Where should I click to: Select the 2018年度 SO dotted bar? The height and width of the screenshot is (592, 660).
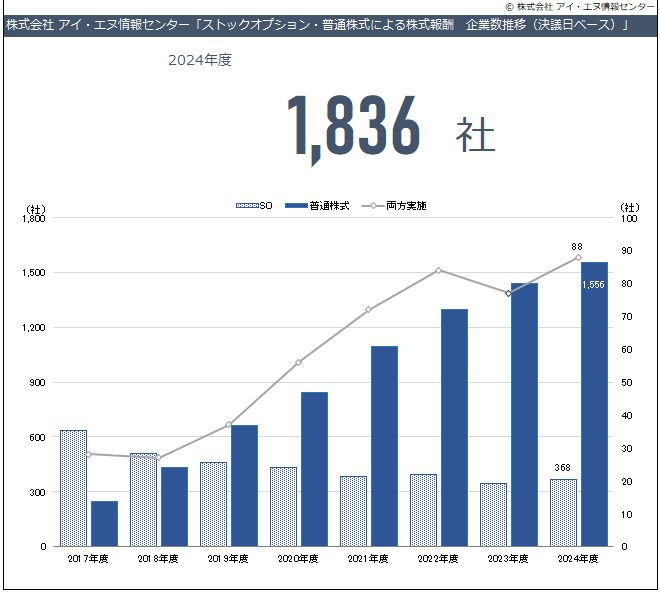[144, 500]
